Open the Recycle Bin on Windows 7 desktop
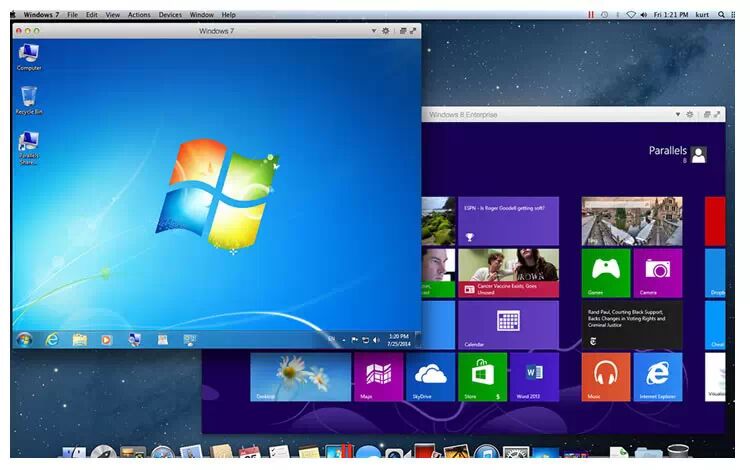 (29, 100)
